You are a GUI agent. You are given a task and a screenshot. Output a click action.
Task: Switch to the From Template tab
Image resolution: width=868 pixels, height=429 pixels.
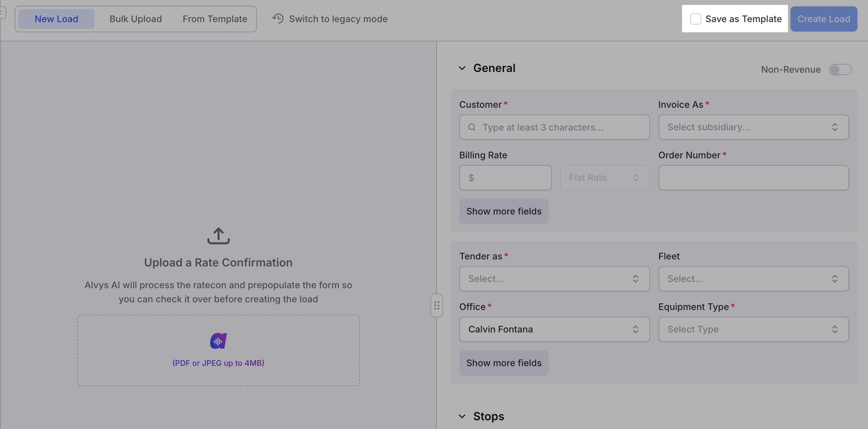215,19
